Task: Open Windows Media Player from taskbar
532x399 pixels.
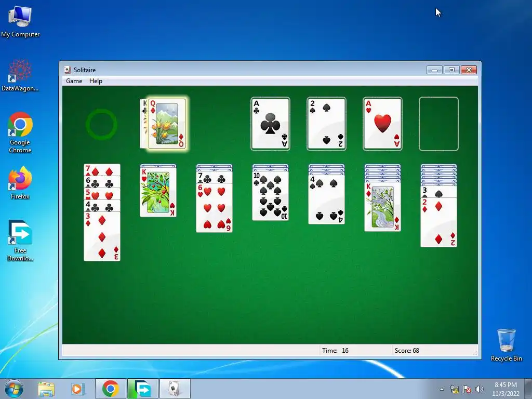Action: (x=77, y=389)
